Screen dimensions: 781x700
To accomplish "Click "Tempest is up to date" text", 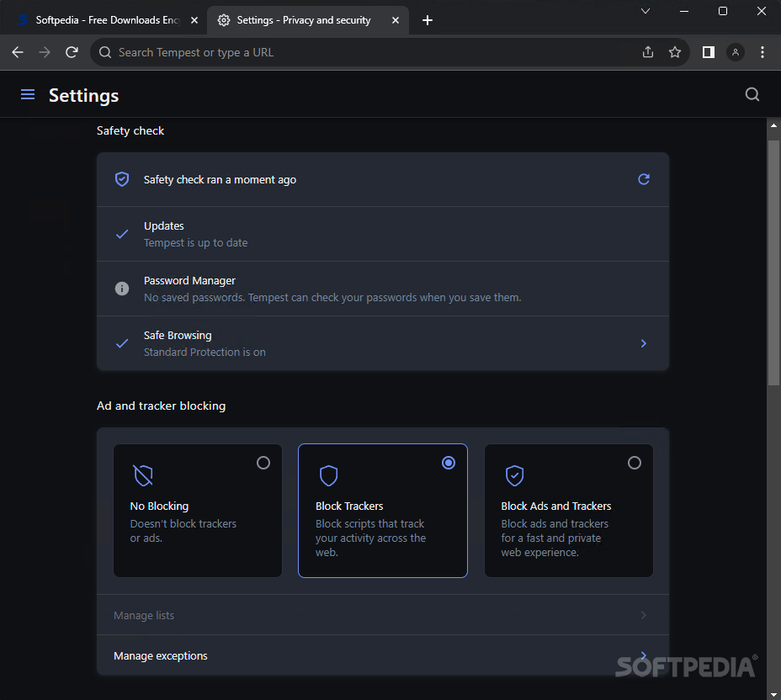I will coord(196,242).
